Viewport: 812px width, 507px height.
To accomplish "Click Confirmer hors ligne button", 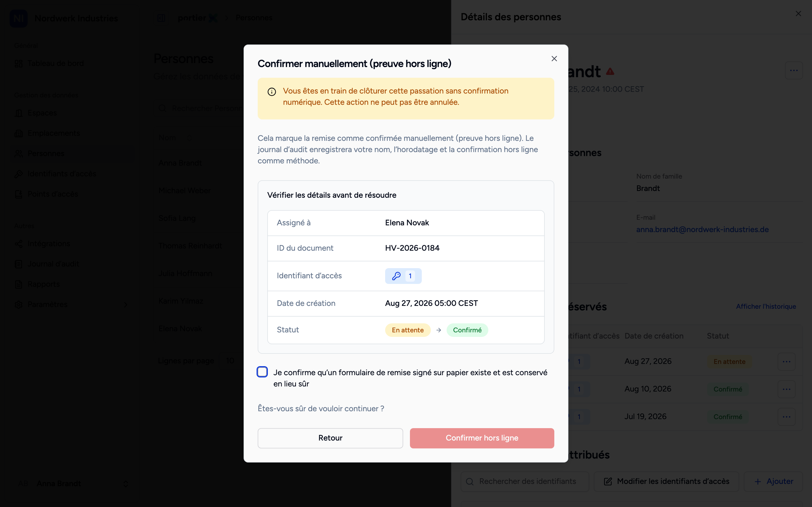I will pyautogui.click(x=482, y=438).
